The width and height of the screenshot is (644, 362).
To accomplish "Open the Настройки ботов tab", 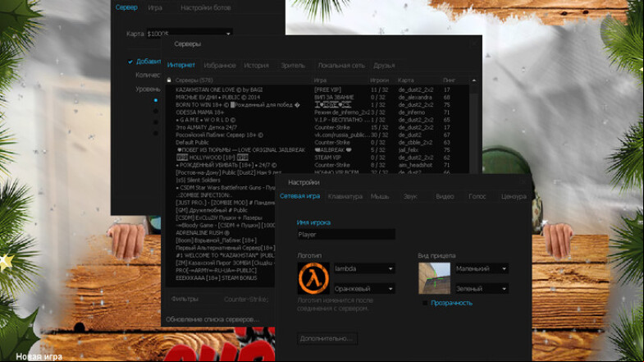I will pos(205,7).
